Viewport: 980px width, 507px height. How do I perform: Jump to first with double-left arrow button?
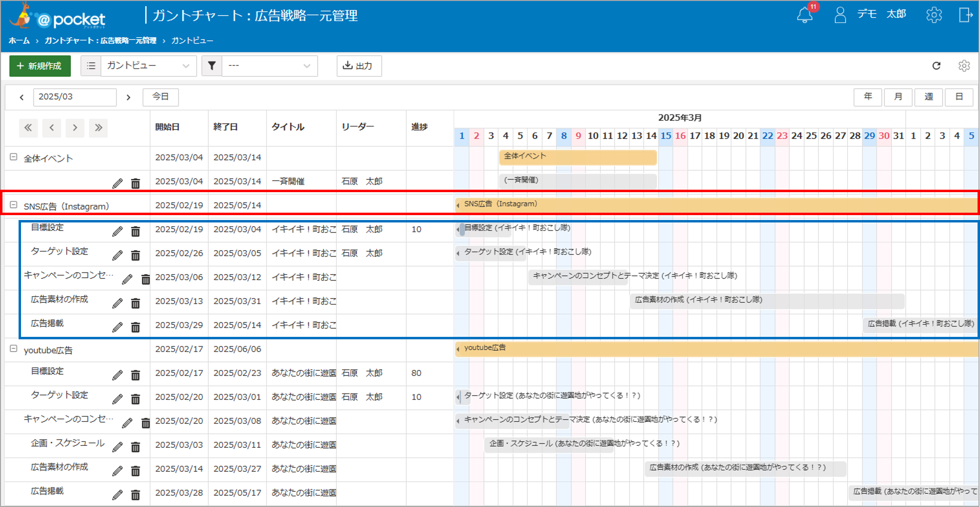click(28, 128)
